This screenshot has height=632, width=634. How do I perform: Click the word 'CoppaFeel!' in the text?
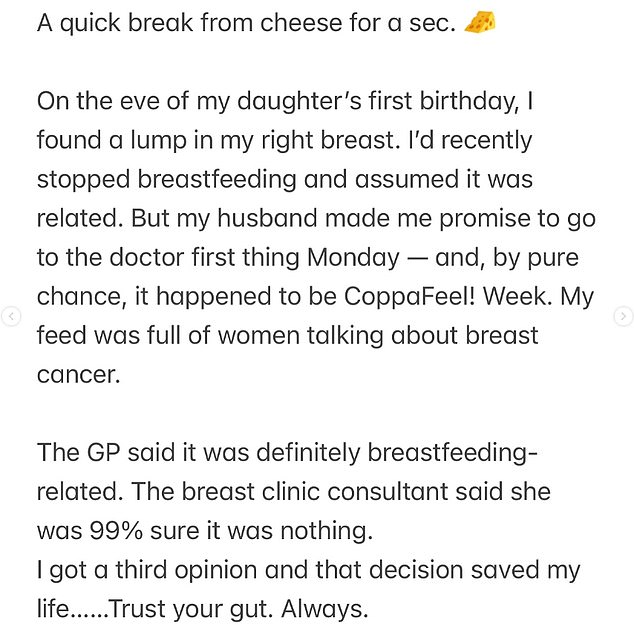click(409, 296)
